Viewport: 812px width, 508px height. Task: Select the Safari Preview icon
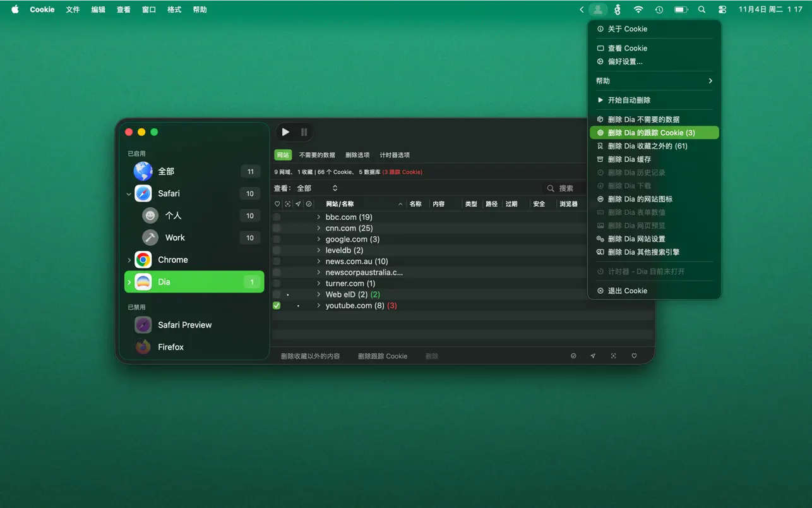143,325
